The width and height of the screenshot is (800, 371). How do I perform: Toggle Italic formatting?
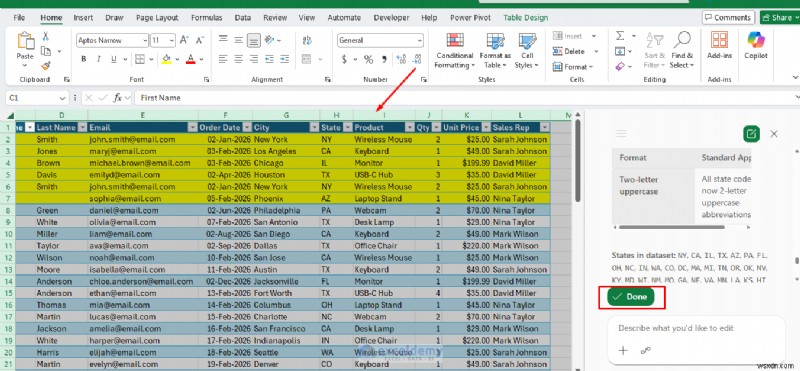98,59
